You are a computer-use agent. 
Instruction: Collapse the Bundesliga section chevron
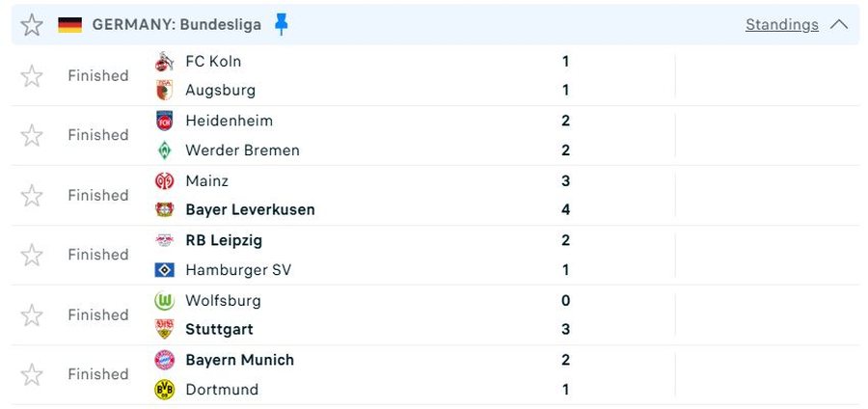tap(839, 25)
